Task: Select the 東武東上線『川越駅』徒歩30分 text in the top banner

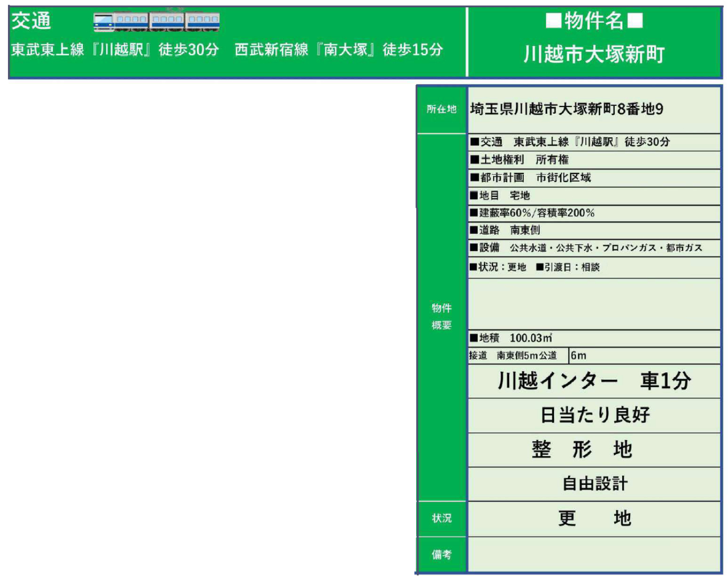Action: click(x=115, y=50)
